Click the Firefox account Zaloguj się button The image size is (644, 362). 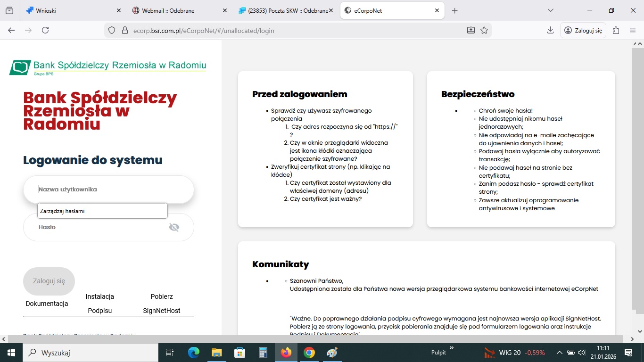tap(583, 30)
